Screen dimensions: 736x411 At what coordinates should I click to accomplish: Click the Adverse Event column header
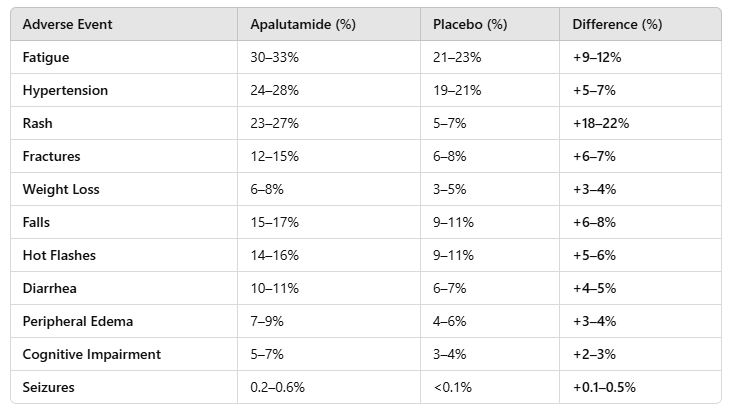pyautogui.click(x=68, y=24)
